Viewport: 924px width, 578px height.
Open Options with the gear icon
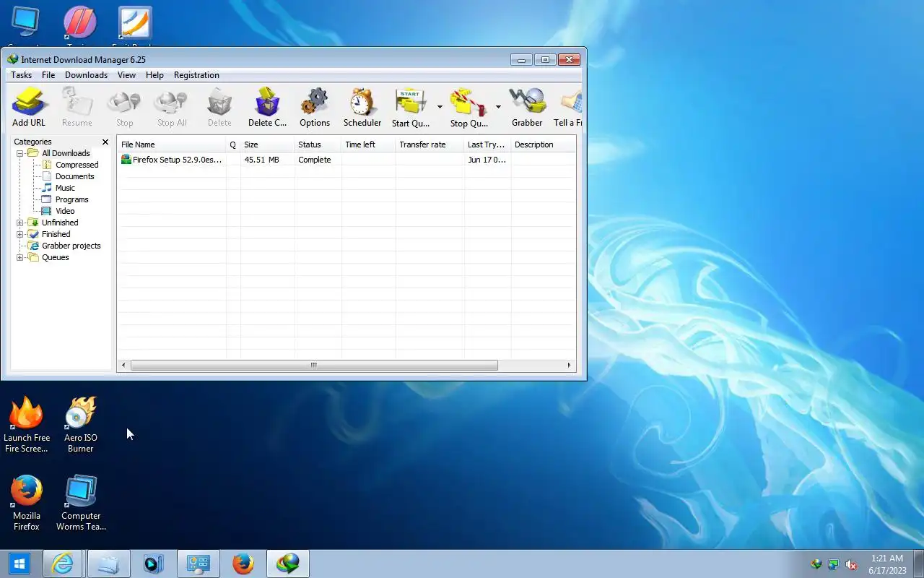pos(315,107)
